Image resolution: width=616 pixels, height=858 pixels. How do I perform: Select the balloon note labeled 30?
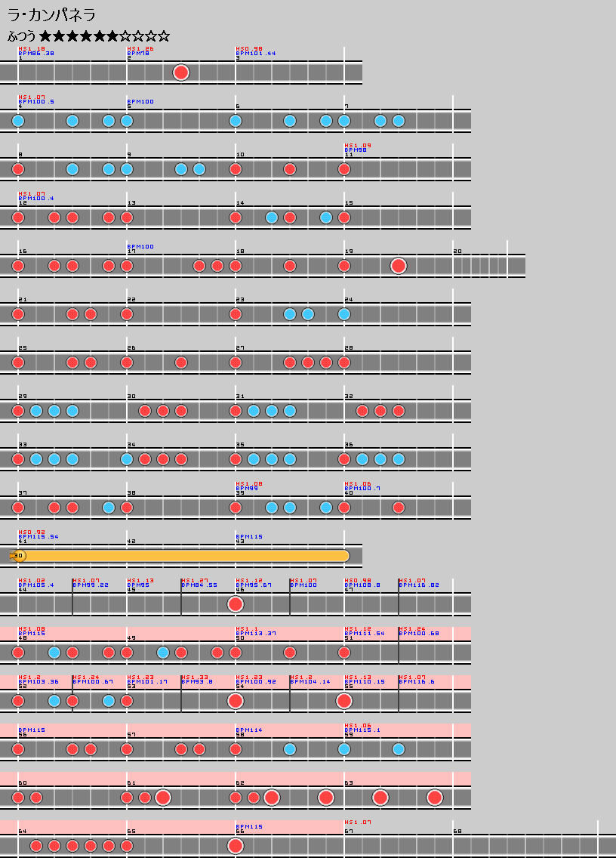[x=19, y=556]
